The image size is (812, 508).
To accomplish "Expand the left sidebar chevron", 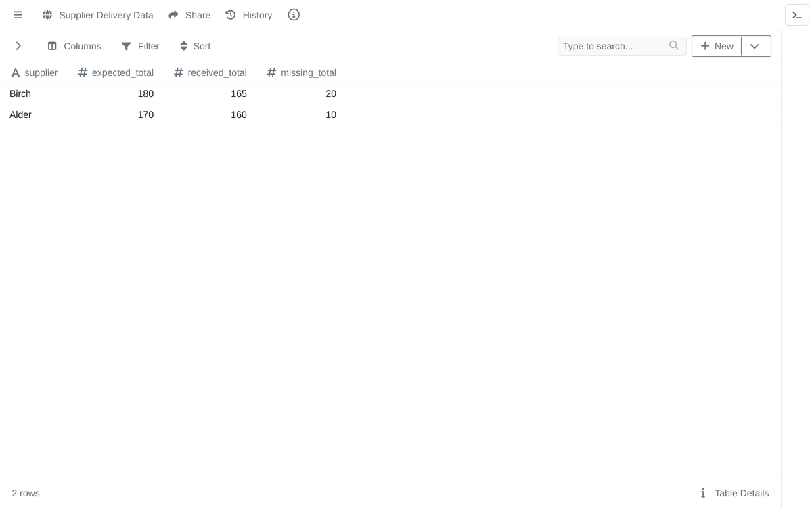I will click(x=18, y=46).
